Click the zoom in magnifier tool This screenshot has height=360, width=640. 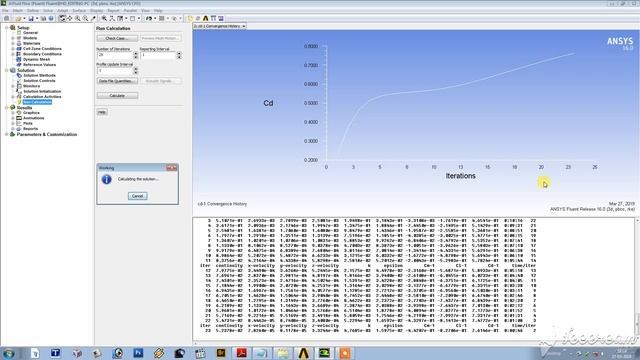[78, 18]
